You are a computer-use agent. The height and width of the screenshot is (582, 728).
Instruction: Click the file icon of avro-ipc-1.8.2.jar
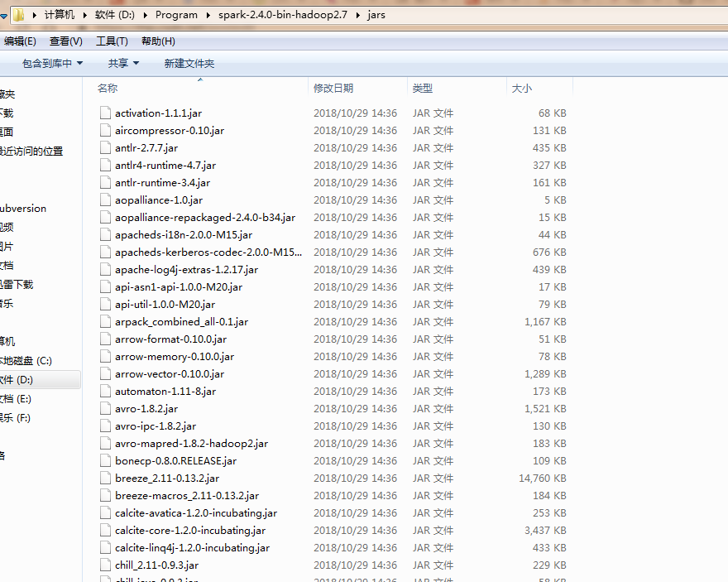coord(105,426)
